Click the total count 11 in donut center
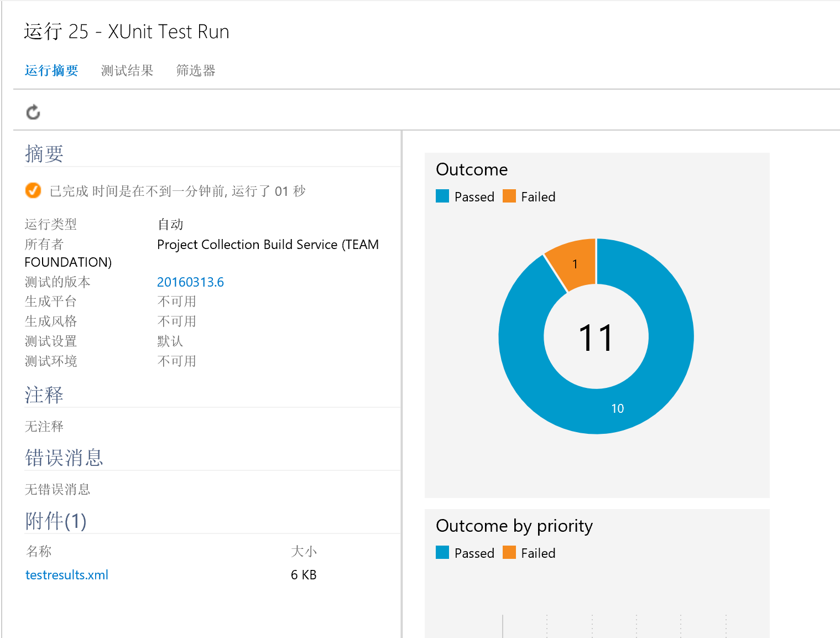Image resolution: width=840 pixels, height=638 pixels. pyautogui.click(x=596, y=338)
